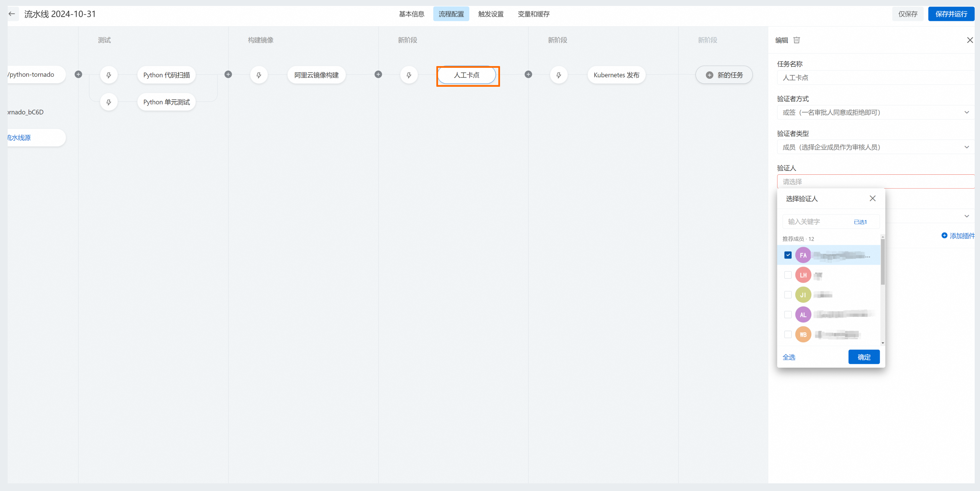980x491 pixels.
Task: Check the LH member checkbox
Action: (788, 275)
